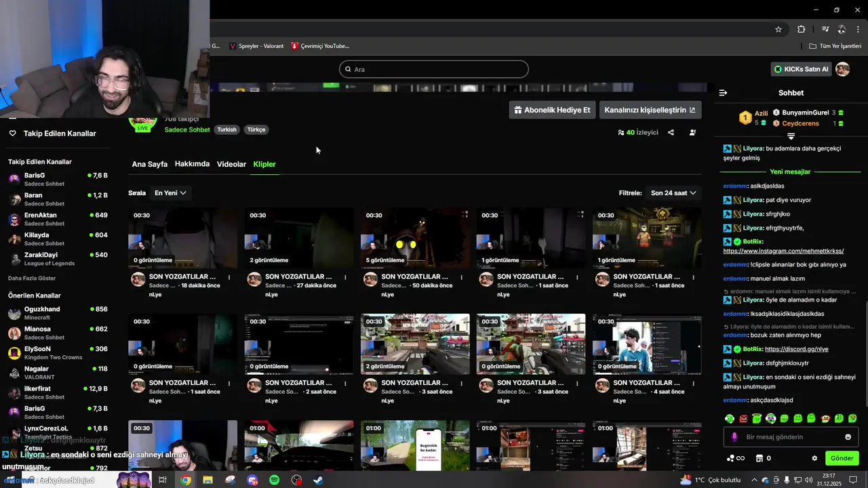Open the Tüm Yer İşaretleri bookmarks folder
Viewport: 868px width, 488px height.
pos(835,46)
